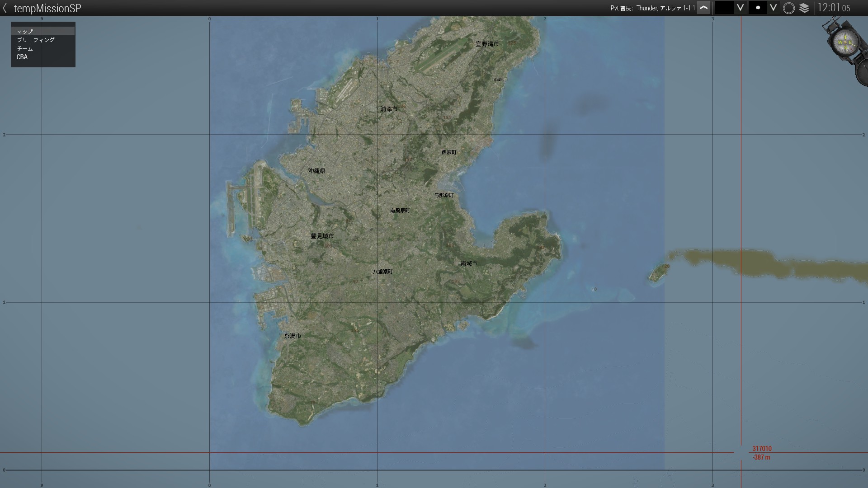
Task: Click the 317010 grid coordinate readout
Action: [762, 449]
